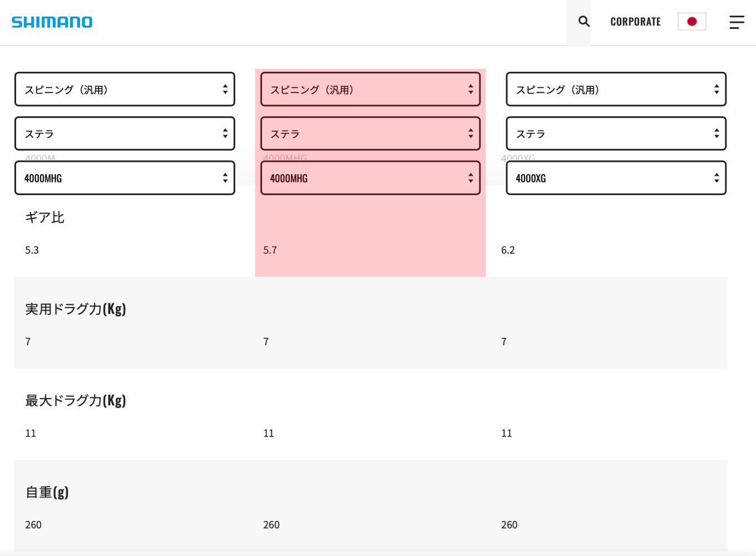The width and height of the screenshot is (756, 556).
Task: Click the Shimano logo
Action: click(x=52, y=22)
